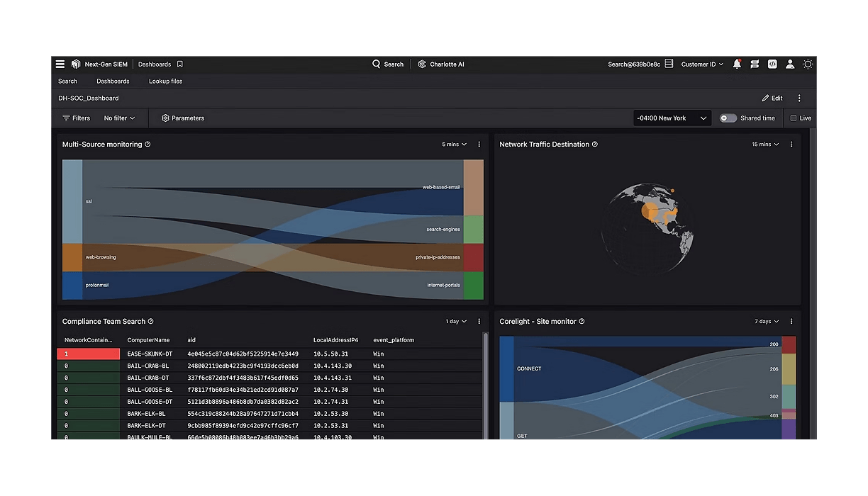868x496 pixels.
Task: Toggle the Shared time switch
Action: point(728,118)
